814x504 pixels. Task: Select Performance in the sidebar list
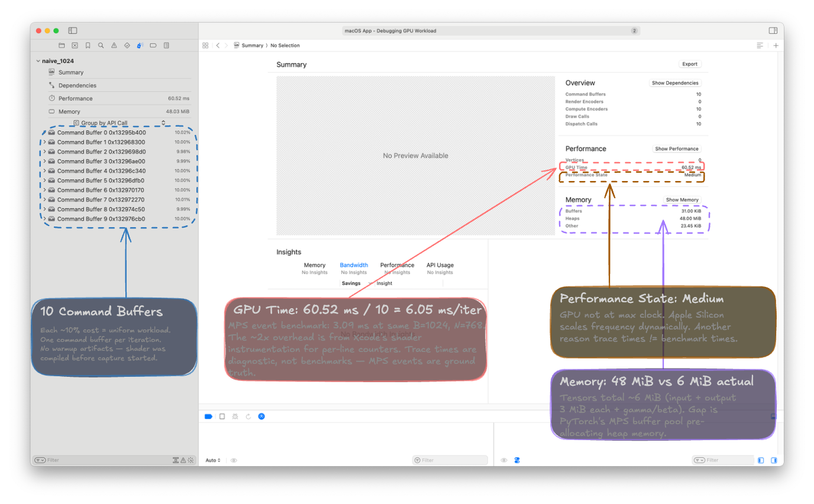(x=75, y=99)
